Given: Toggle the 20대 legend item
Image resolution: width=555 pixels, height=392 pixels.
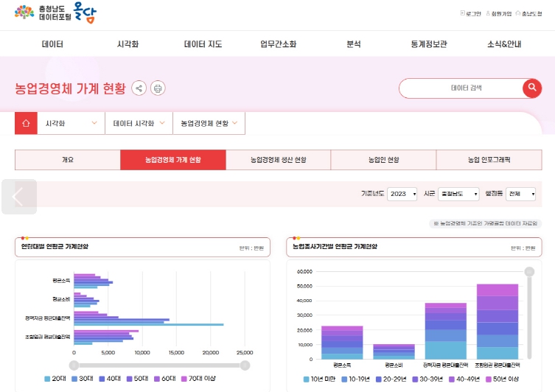Looking at the screenshot, I should (55, 378).
